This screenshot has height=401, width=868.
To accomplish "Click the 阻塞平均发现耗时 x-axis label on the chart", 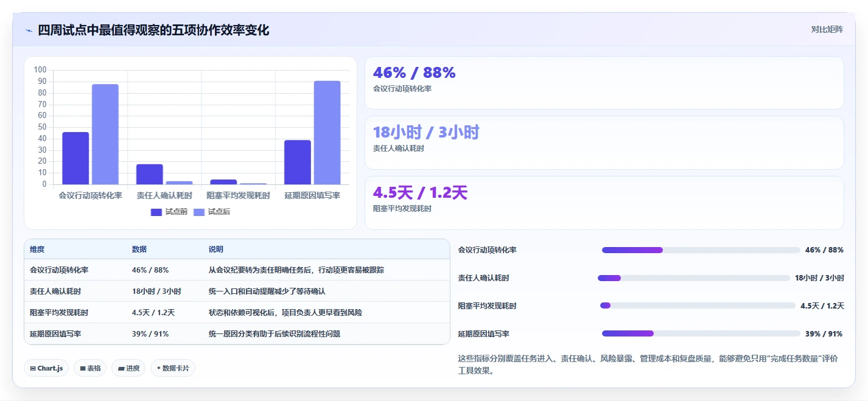I will pos(239,196).
